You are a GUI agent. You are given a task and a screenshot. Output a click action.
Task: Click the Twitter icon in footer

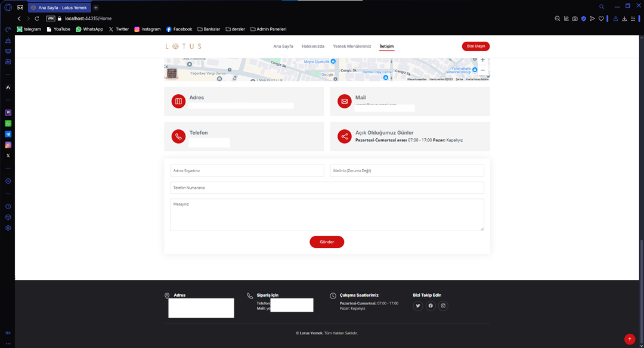point(418,306)
